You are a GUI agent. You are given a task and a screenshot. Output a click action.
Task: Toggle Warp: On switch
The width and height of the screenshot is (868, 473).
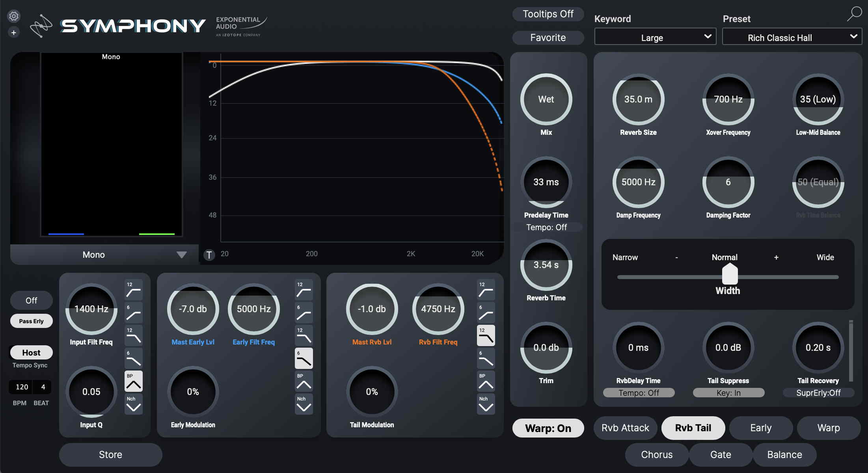548,428
